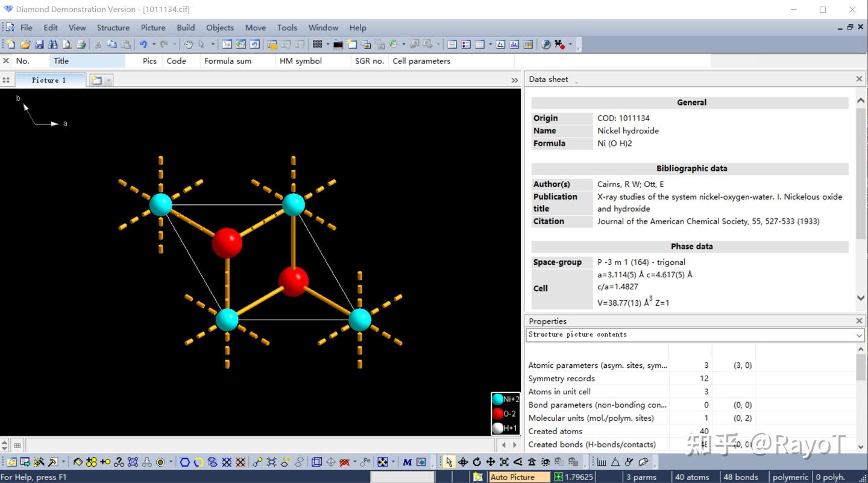The width and height of the screenshot is (868, 483).
Task: Open the Undo history dropdown arrow
Action: click(154, 44)
